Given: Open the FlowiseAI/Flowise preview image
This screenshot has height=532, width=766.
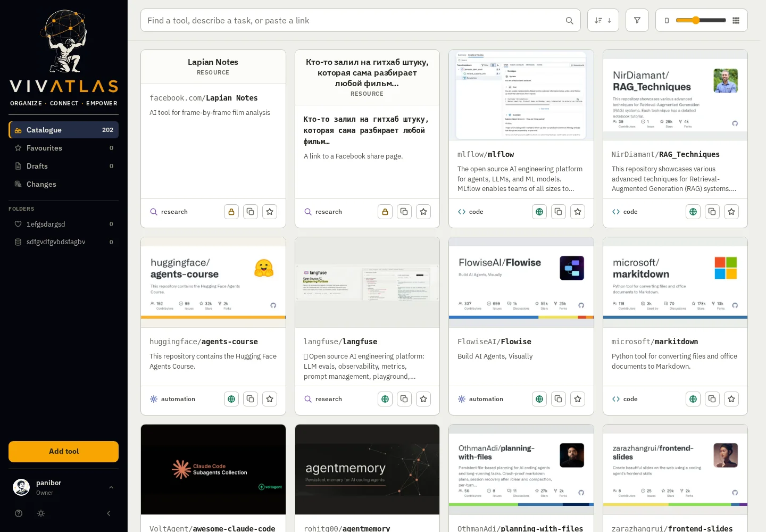Looking at the screenshot, I should [521, 282].
